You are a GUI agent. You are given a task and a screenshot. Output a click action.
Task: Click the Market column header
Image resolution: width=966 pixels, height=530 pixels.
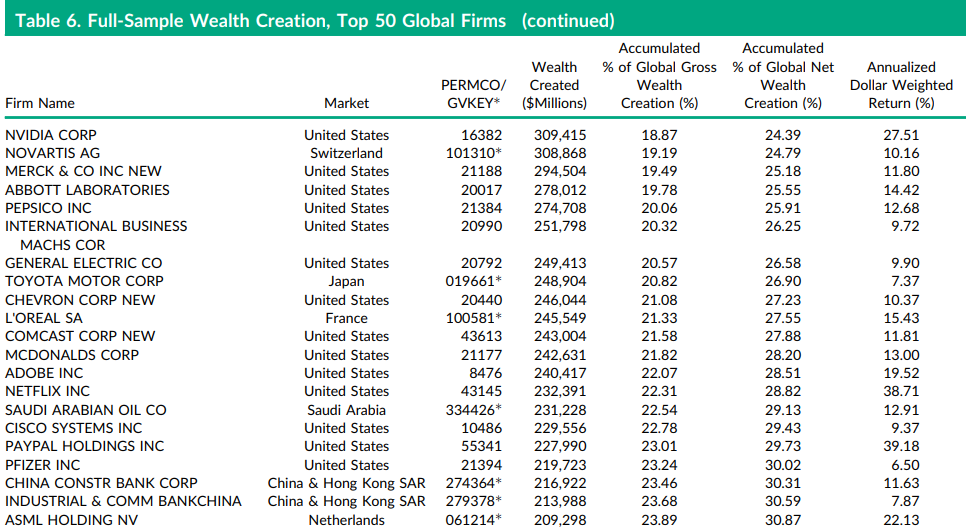point(346,103)
